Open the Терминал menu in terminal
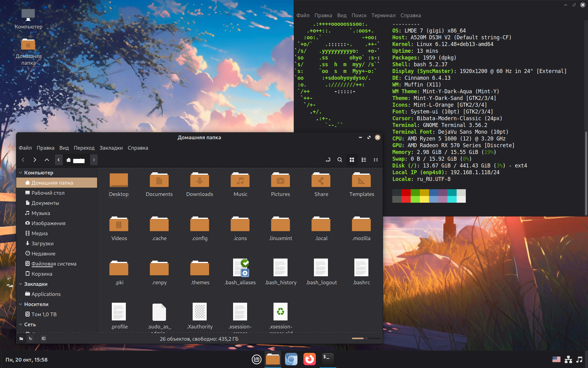The width and height of the screenshot is (588, 368). 383,15
